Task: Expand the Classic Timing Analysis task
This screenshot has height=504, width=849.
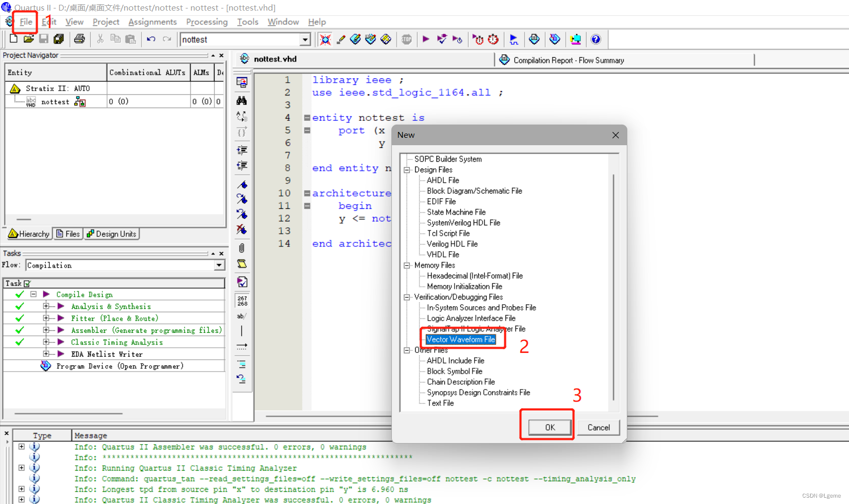Action: coord(46,342)
